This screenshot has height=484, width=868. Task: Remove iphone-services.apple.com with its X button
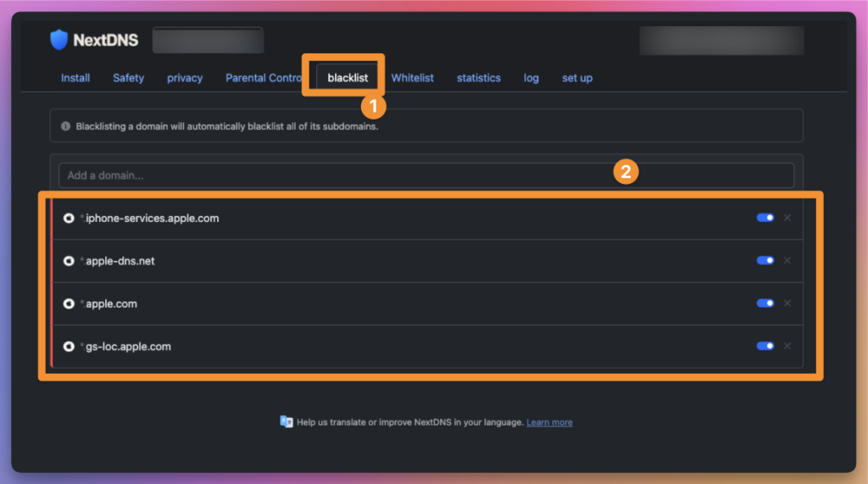point(787,218)
